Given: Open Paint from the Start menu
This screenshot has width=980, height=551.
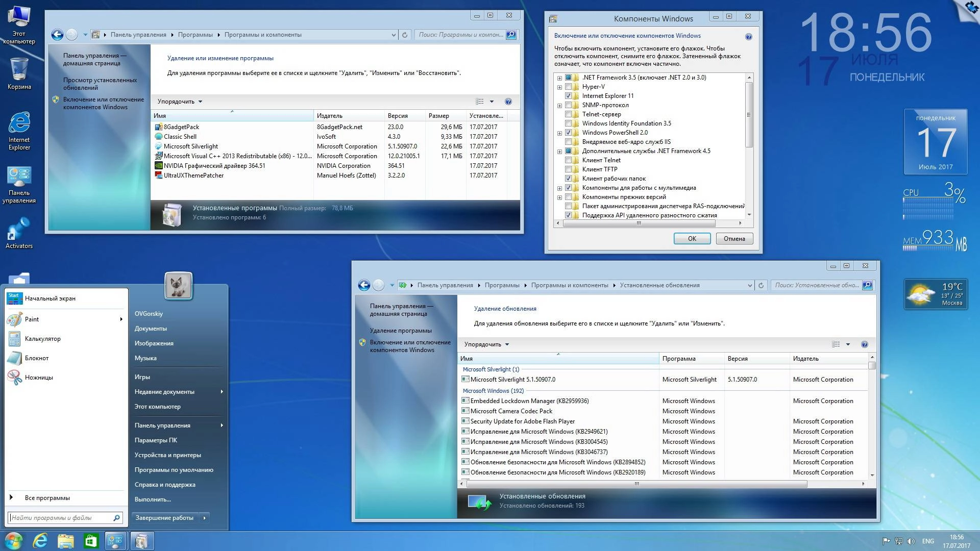Looking at the screenshot, I should pos(32,319).
